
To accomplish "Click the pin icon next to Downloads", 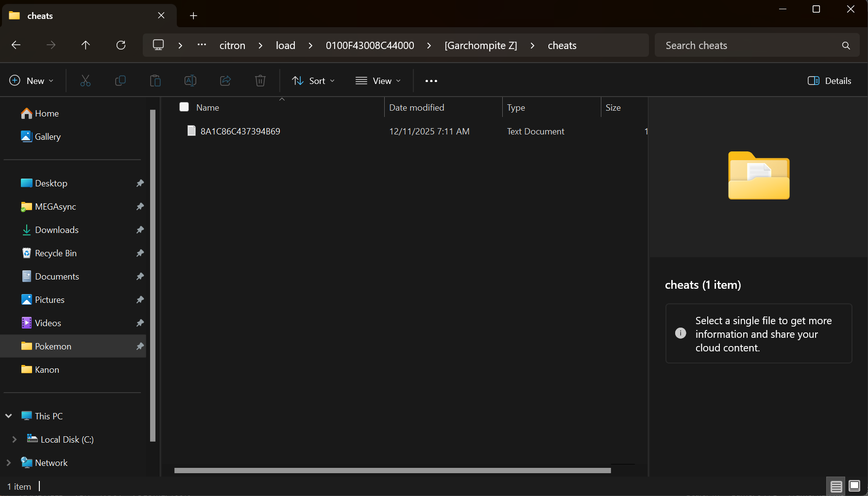I will pyautogui.click(x=140, y=230).
